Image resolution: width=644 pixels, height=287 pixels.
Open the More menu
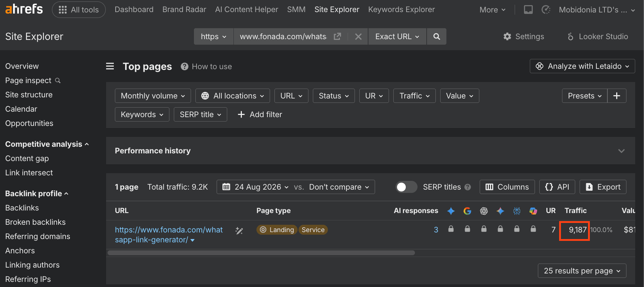tap(493, 10)
